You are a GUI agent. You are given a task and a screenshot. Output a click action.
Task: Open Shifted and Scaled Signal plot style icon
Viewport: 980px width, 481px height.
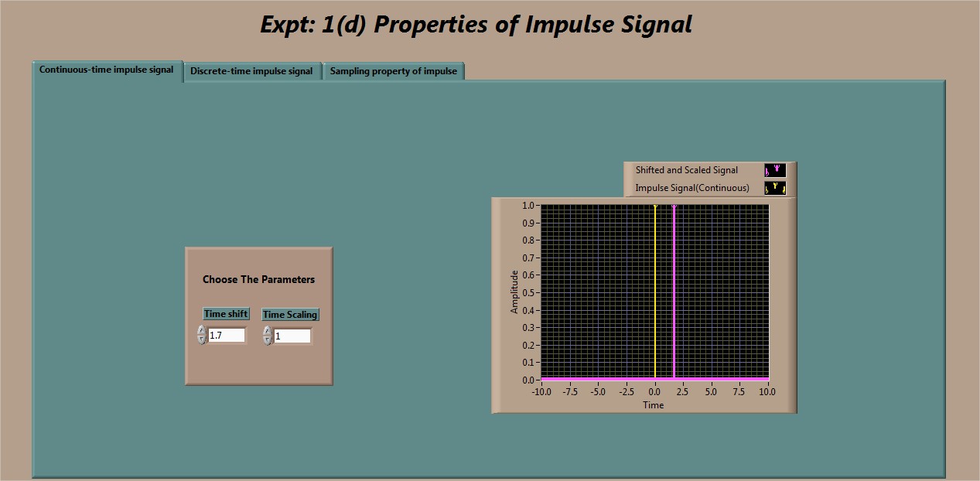point(775,170)
